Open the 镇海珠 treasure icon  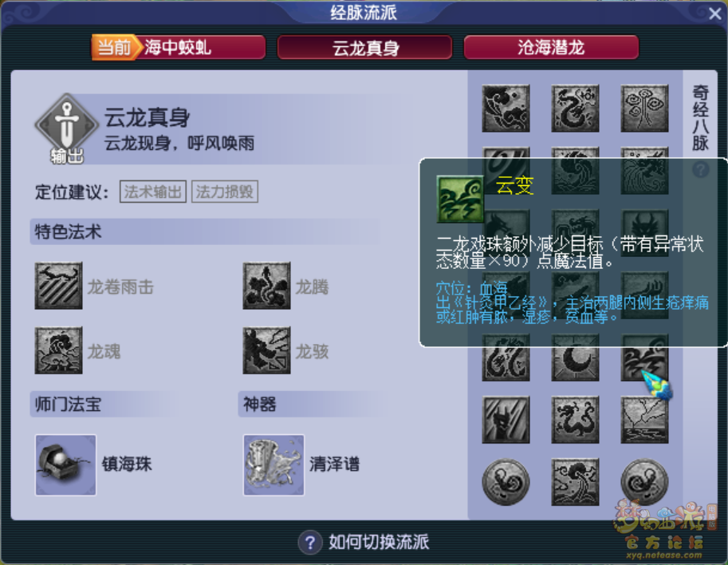coord(66,464)
